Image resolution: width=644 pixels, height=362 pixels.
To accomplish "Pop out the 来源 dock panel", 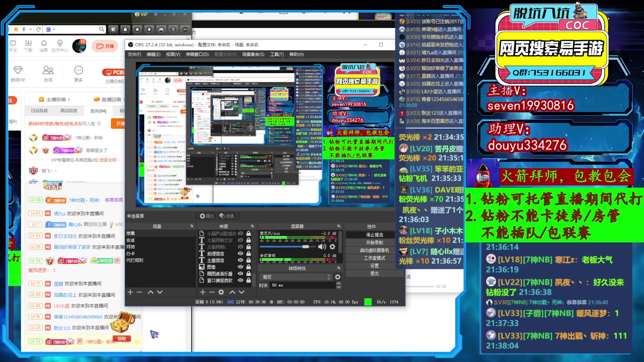I will point(253,226).
